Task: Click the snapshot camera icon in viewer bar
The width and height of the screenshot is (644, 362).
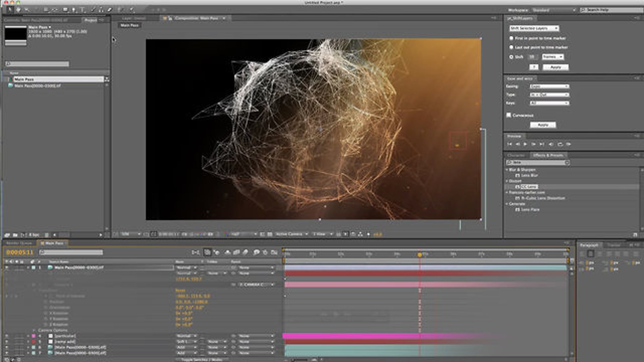Action: point(184,234)
